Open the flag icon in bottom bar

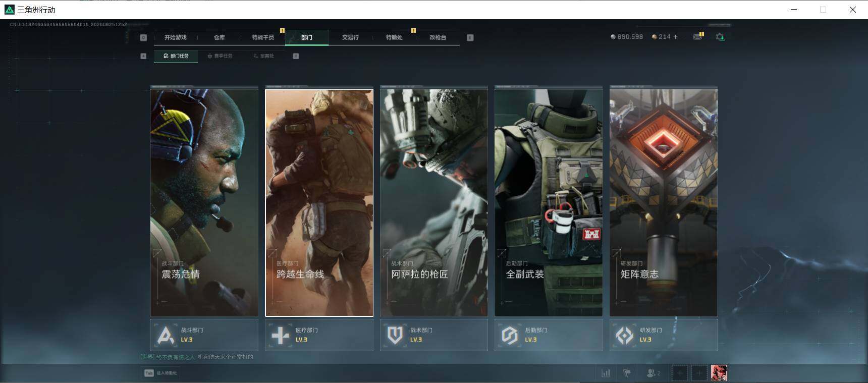tap(627, 373)
